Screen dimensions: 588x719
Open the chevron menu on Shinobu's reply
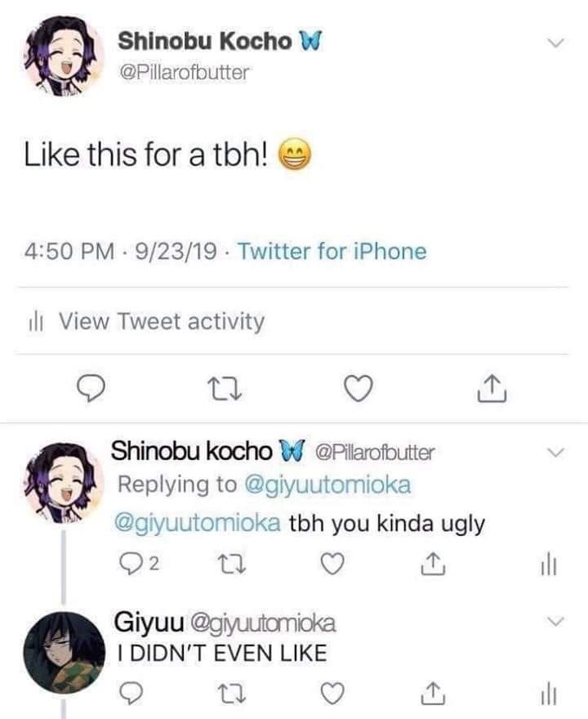[555, 452]
